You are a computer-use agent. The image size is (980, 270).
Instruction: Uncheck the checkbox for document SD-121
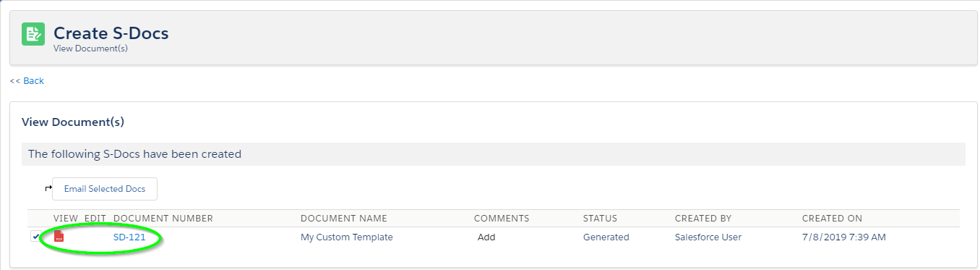pyautogui.click(x=35, y=236)
